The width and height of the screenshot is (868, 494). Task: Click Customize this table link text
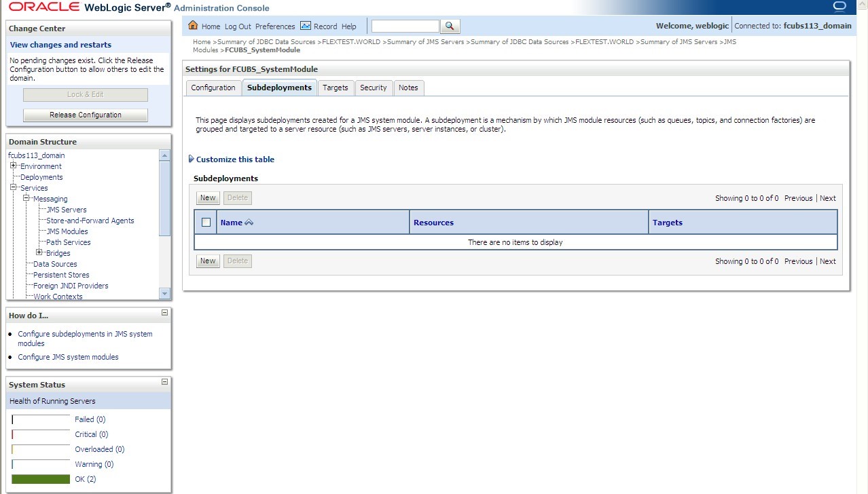pos(235,159)
